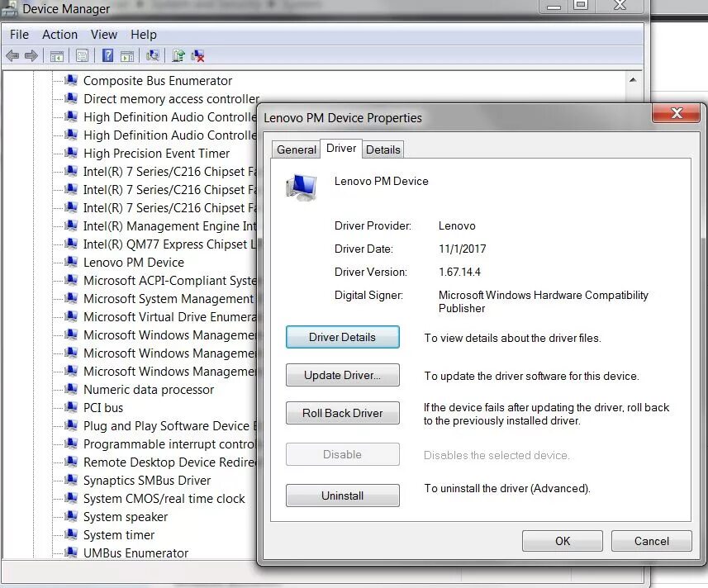Click the Update Driver... button
Image resolution: width=708 pixels, height=588 pixels.
(x=342, y=375)
